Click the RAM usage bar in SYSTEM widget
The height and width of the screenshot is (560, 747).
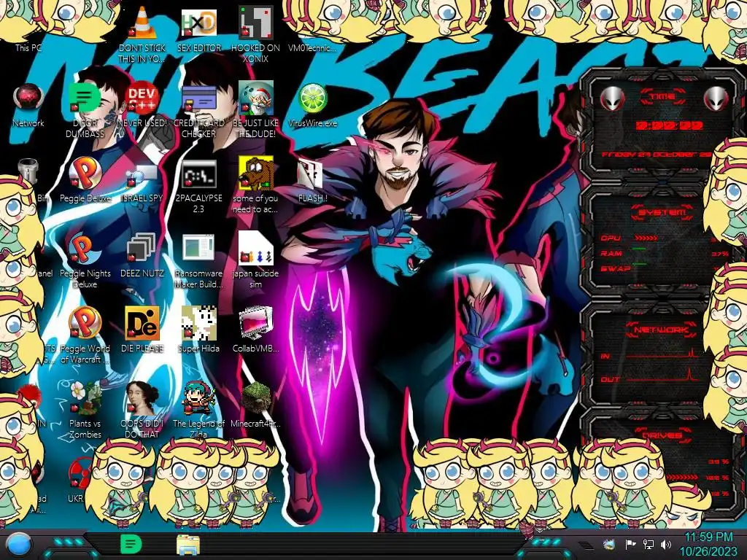(639, 249)
